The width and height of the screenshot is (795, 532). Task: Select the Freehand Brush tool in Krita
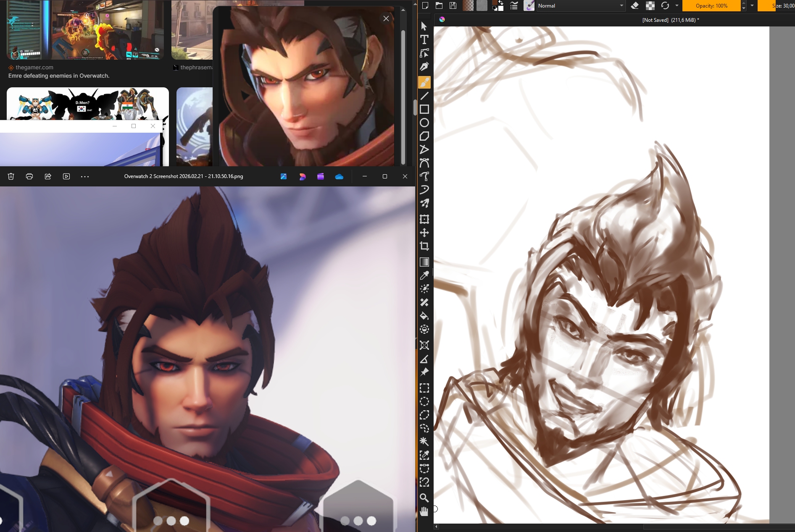coord(424,82)
